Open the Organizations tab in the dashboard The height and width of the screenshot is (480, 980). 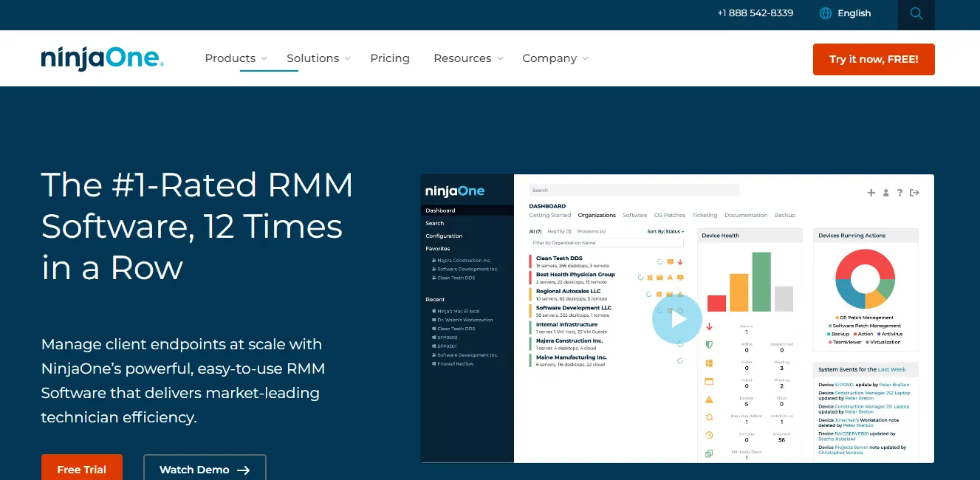point(597,215)
